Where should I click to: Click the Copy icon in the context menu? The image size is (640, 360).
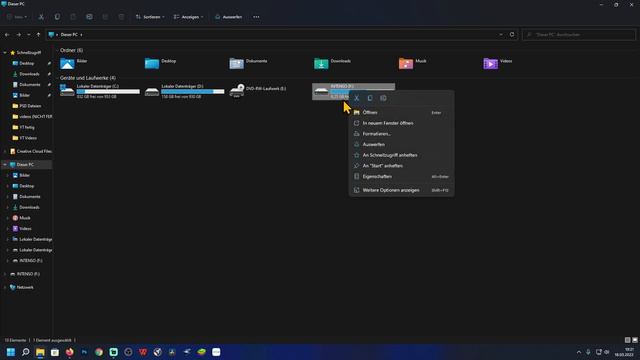tap(370, 98)
